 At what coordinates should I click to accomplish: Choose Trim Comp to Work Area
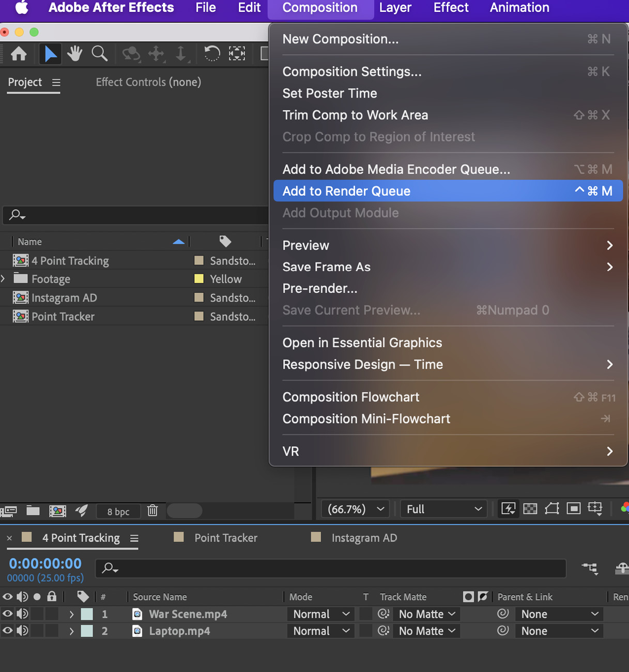[448, 115]
